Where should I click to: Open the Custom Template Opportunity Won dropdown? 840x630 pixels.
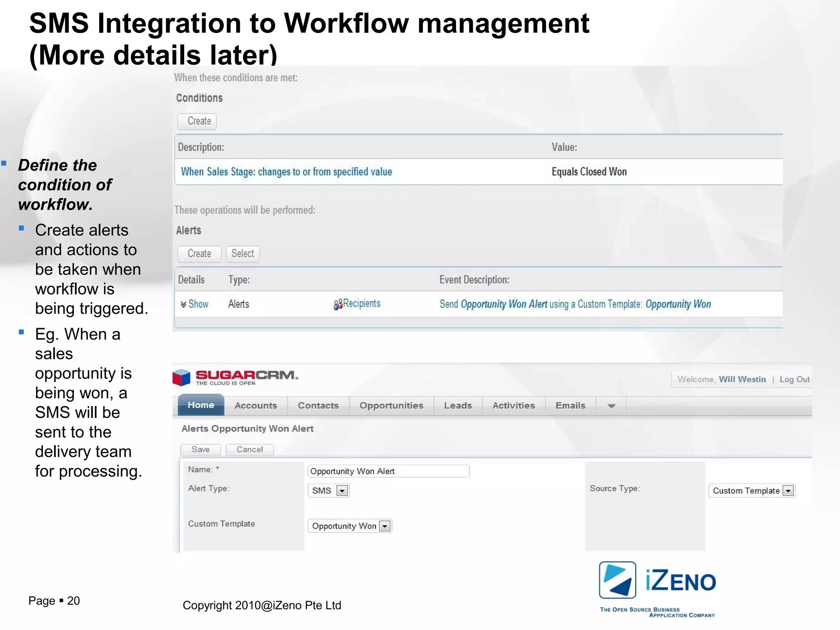pos(350,526)
